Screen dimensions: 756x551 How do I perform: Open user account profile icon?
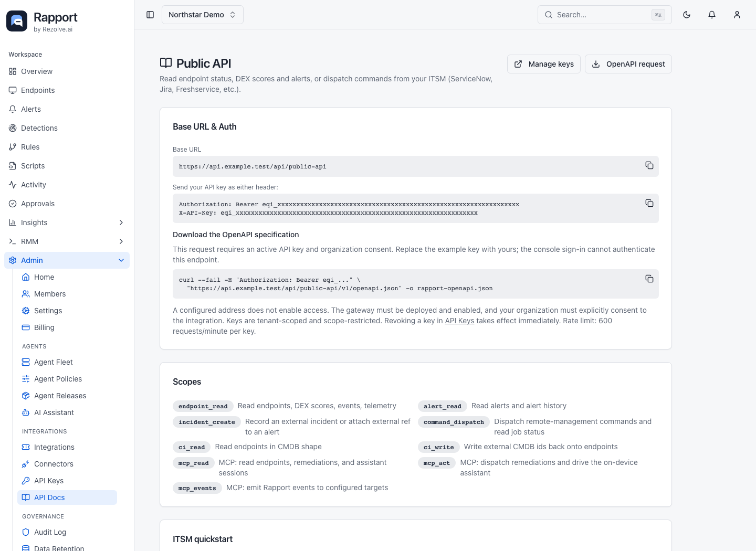click(x=737, y=15)
